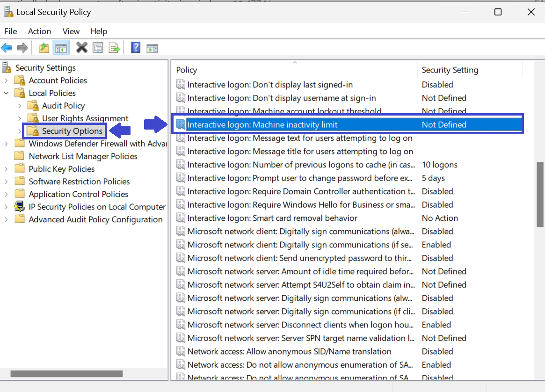Viewport: 545px width, 392px height.
Task: Click the Policy column header
Action: click(x=187, y=70)
